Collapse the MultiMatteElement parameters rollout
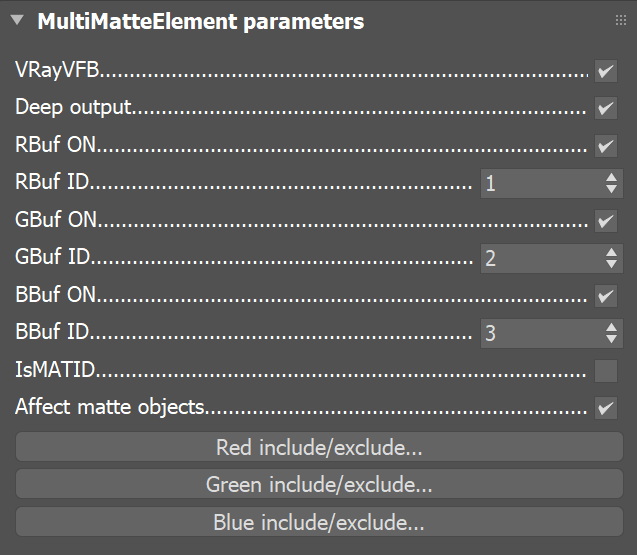 pos(17,20)
